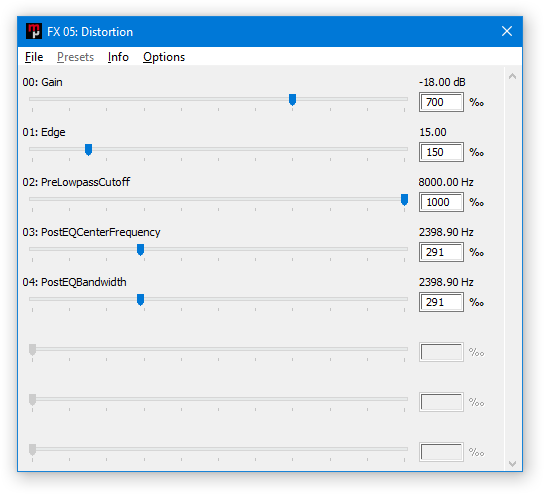Viewport: 544px width, 494px height.
Task: Click the PostEQBandwidth field showing 291
Action: click(x=441, y=302)
